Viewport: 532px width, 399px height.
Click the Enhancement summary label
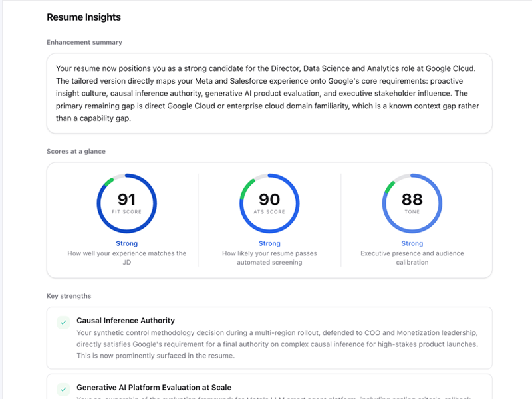click(84, 43)
